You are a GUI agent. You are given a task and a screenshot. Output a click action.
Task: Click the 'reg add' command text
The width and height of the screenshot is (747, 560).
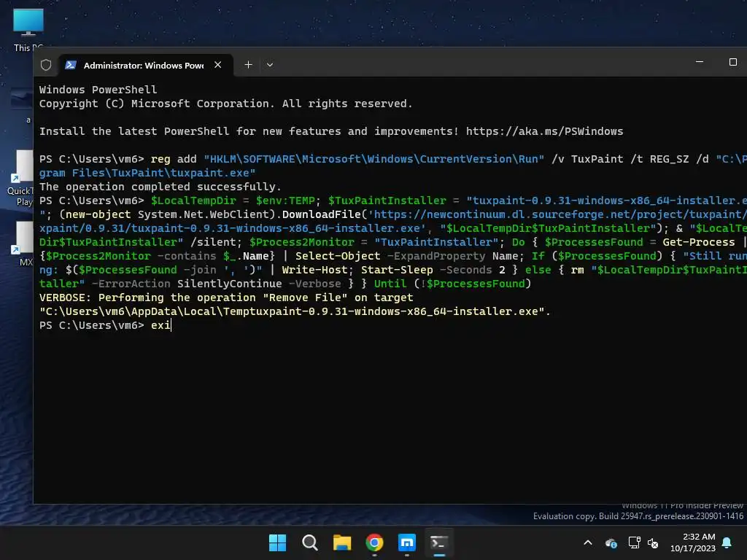pyautogui.click(x=174, y=159)
